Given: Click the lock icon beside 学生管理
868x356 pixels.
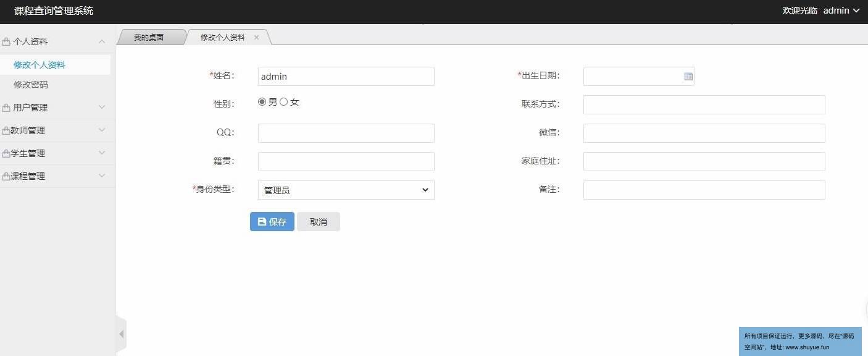Looking at the screenshot, I should pyautogui.click(x=6, y=153).
